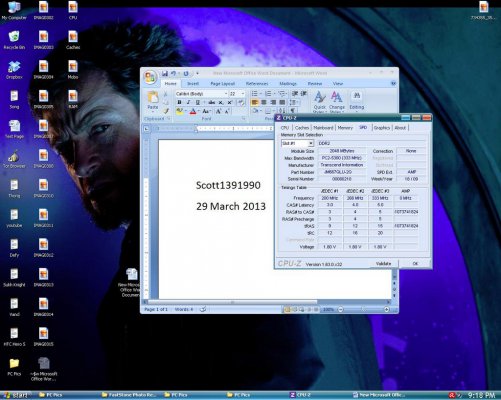The width and height of the screenshot is (501, 400).
Task: Show paragraph marks pilcrow icon
Action: point(292,111)
